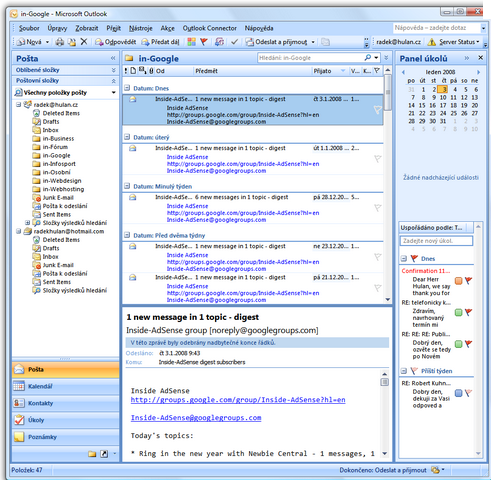The height and width of the screenshot is (480, 491).
Task: Toggle flag on the pá 21.12 message
Action: point(377,288)
